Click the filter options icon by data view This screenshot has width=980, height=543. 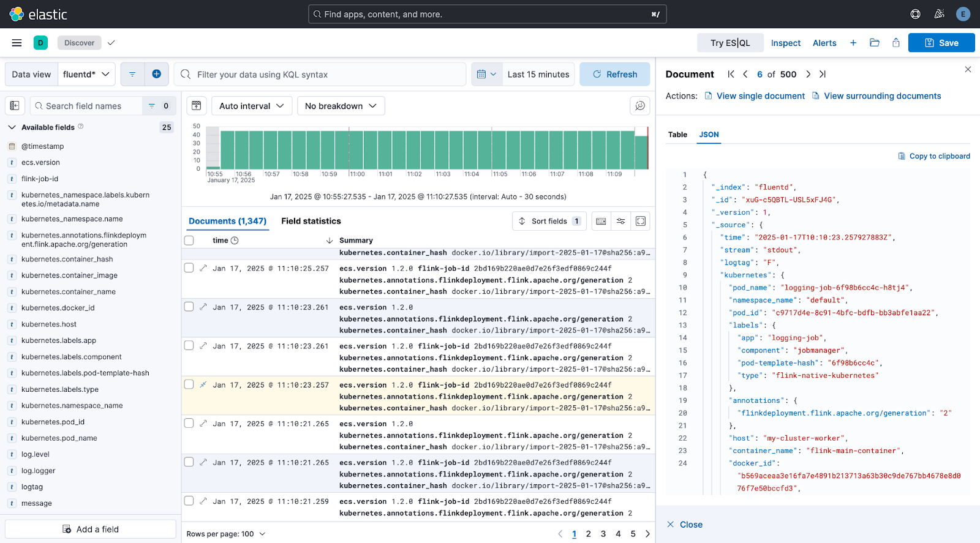coord(132,74)
